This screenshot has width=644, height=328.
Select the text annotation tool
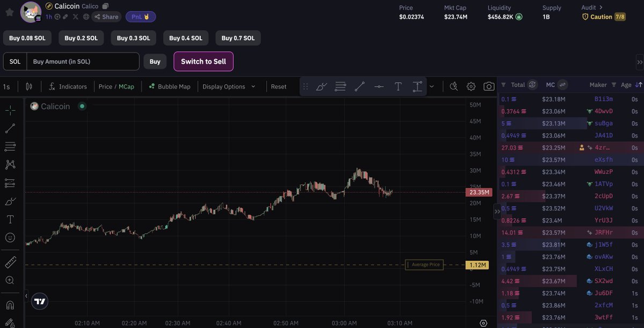[11, 219]
